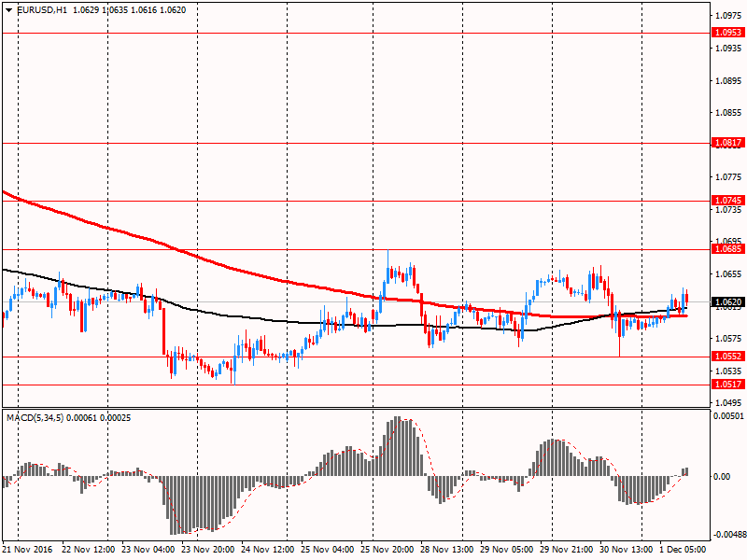Select the 1.0953 red price level label
This screenshot has height=560, width=747.
click(x=728, y=33)
